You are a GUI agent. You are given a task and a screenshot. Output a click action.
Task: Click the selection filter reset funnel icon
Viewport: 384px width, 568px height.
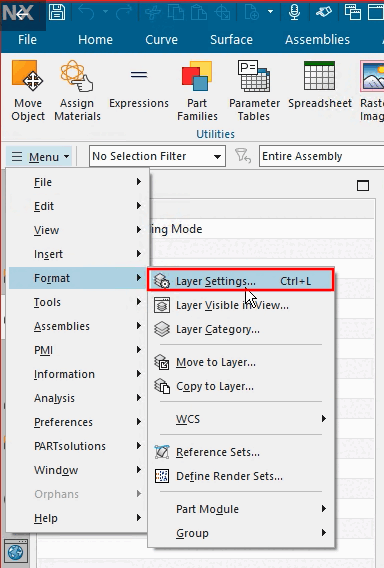(242, 156)
